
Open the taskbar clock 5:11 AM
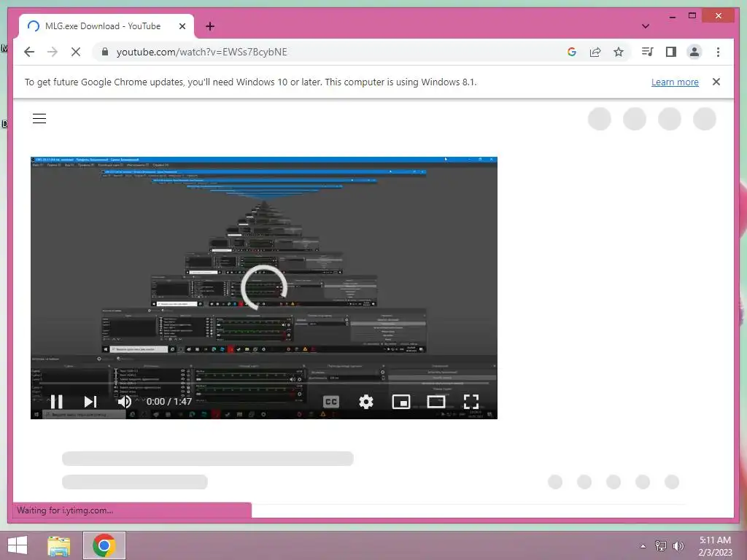tap(715, 545)
